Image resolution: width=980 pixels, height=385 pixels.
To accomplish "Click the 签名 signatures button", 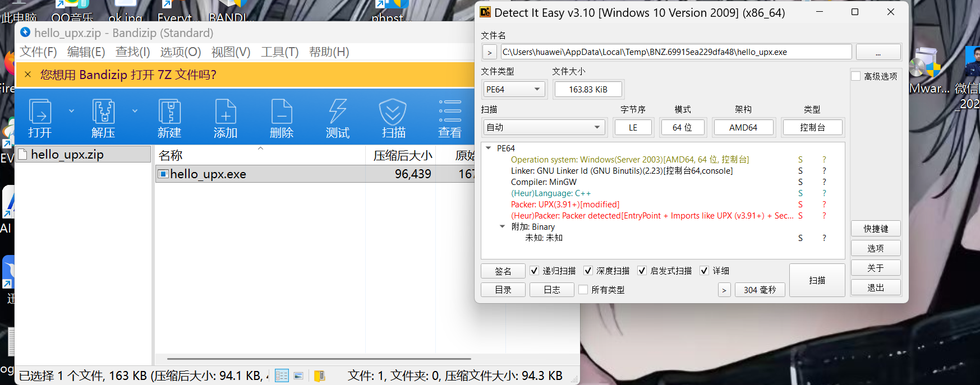I will point(503,271).
